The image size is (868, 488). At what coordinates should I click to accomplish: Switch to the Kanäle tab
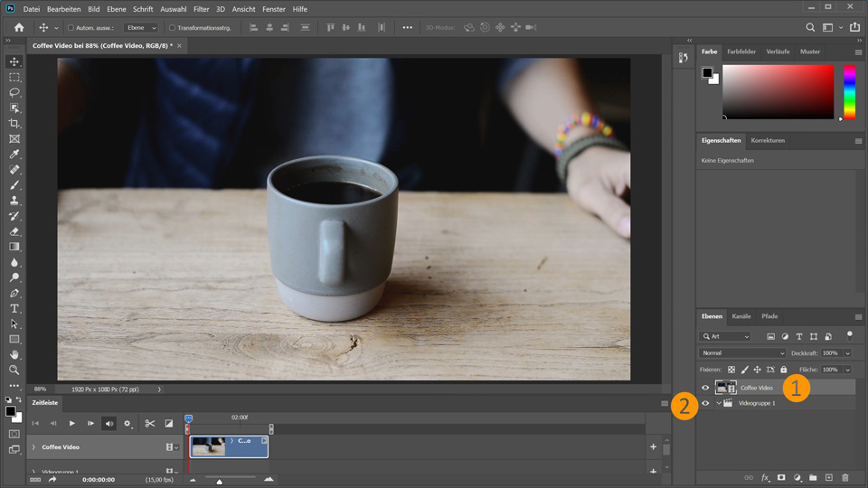tap(741, 316)
